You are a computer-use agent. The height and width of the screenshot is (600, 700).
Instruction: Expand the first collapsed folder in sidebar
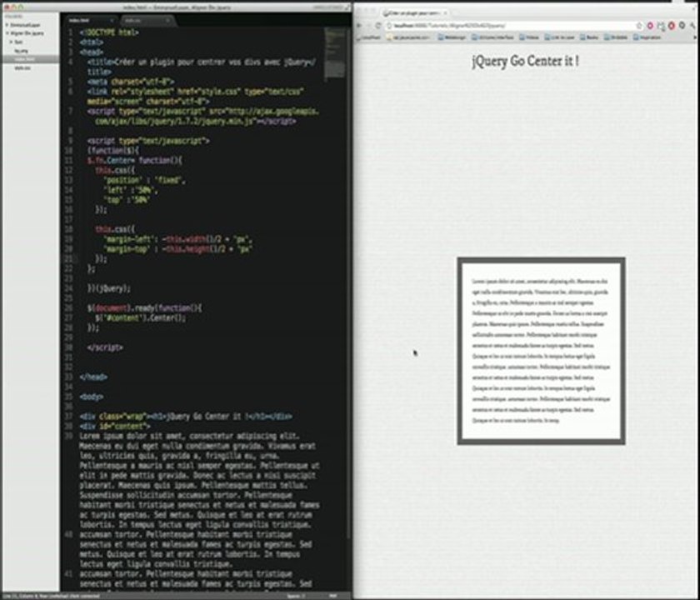point(7,25)
